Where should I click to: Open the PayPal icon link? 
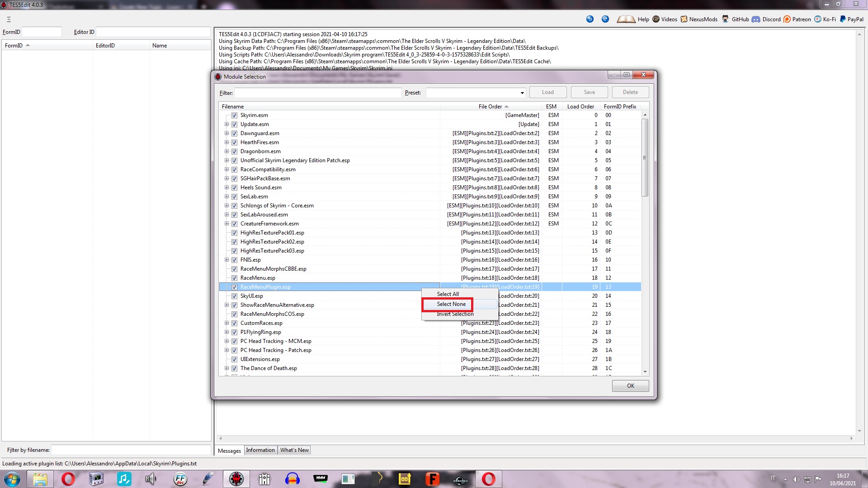843,19
